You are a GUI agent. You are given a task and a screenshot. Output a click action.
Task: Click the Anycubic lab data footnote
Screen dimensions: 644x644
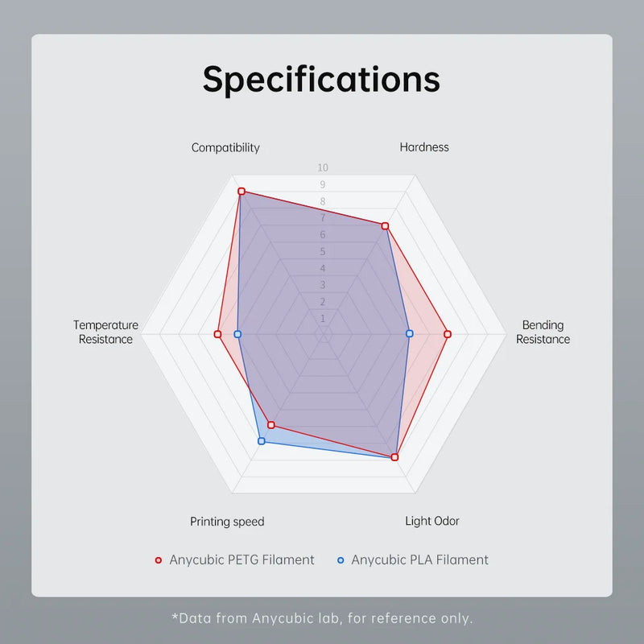(x=322, y=618)
